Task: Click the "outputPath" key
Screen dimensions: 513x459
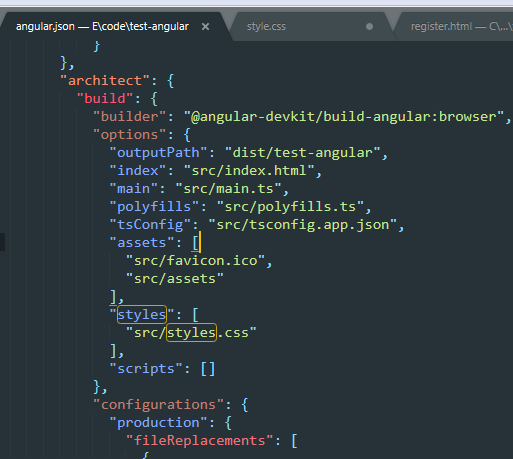Action: click(158, 153)
